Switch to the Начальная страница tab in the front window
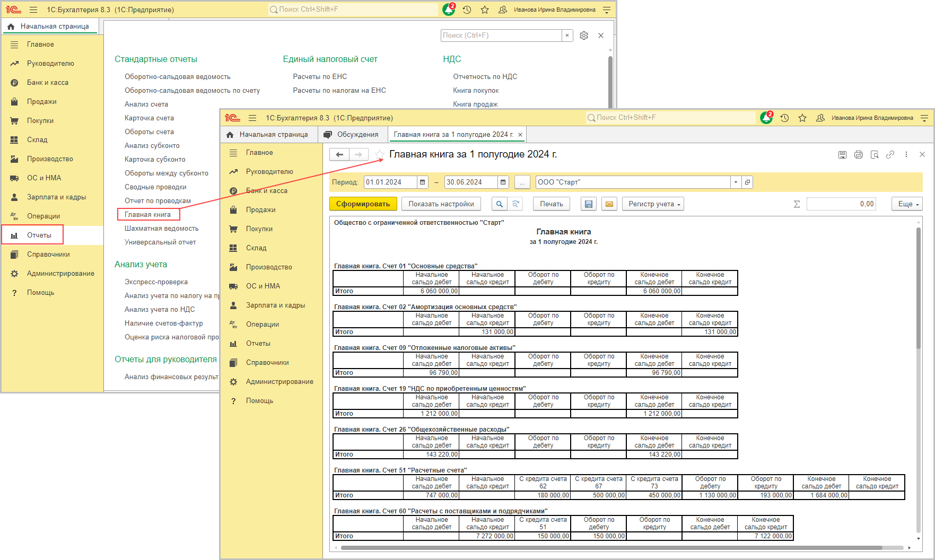The image size is (935, 560). tap(269, 135)
